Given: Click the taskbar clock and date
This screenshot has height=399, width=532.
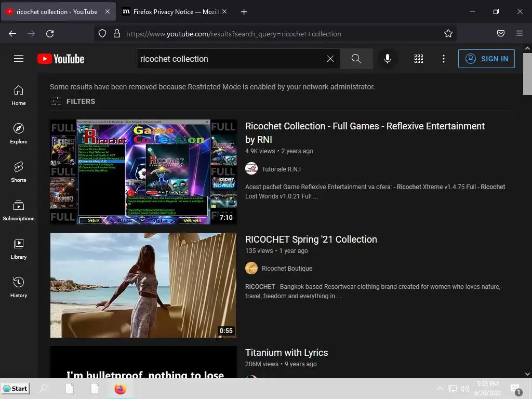Looking at the screenshot, I should coord(487,389).
